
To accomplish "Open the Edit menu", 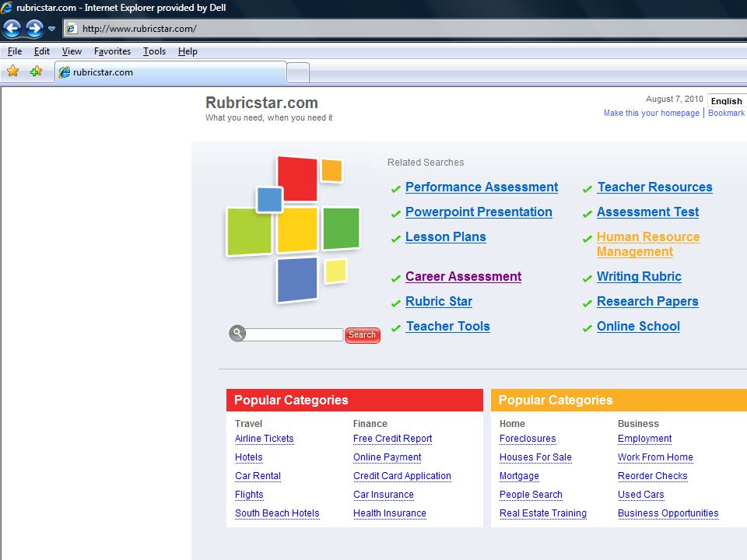I will (x=42, y=51).
